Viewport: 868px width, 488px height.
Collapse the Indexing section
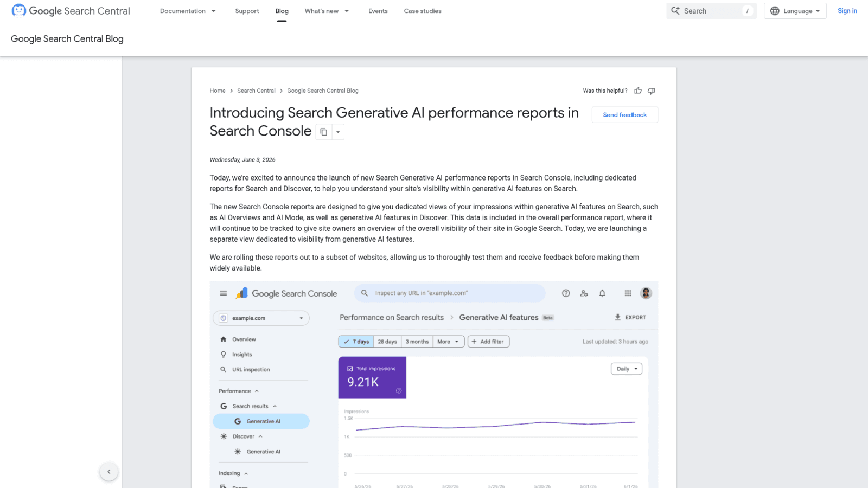point(246,473)
